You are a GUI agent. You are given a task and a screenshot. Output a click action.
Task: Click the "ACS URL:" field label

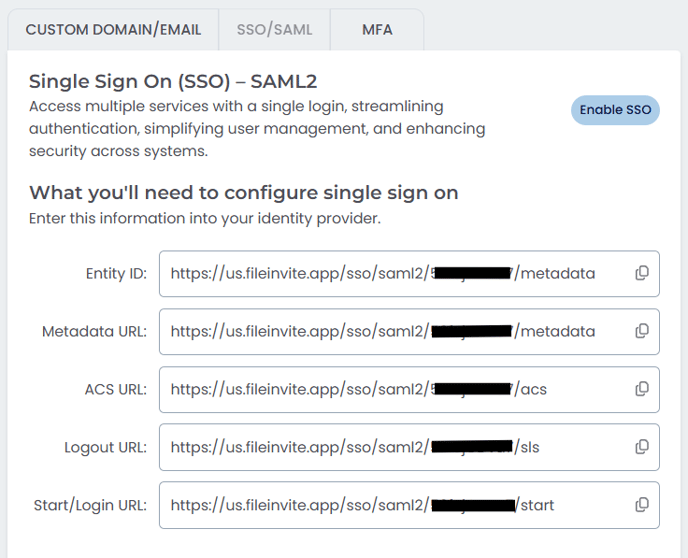coord(115,390)
